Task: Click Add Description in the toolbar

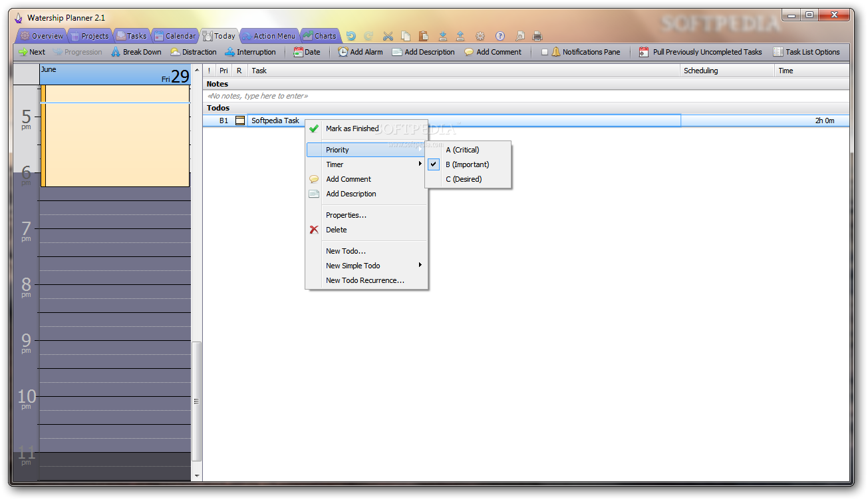Action: point(424,52)
